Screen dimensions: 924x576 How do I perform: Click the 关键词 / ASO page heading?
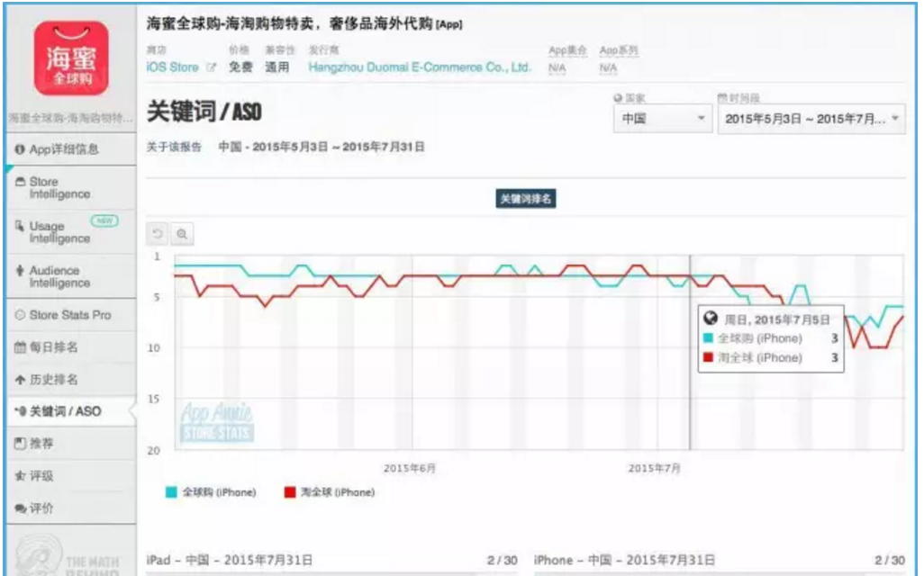click(204, 112)
